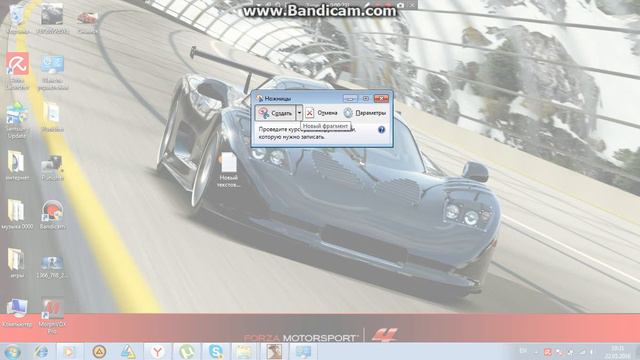Launch the Bandicam desktop shortcut
The width and height of the screenshot is (640, 360).
coord(52,215)
